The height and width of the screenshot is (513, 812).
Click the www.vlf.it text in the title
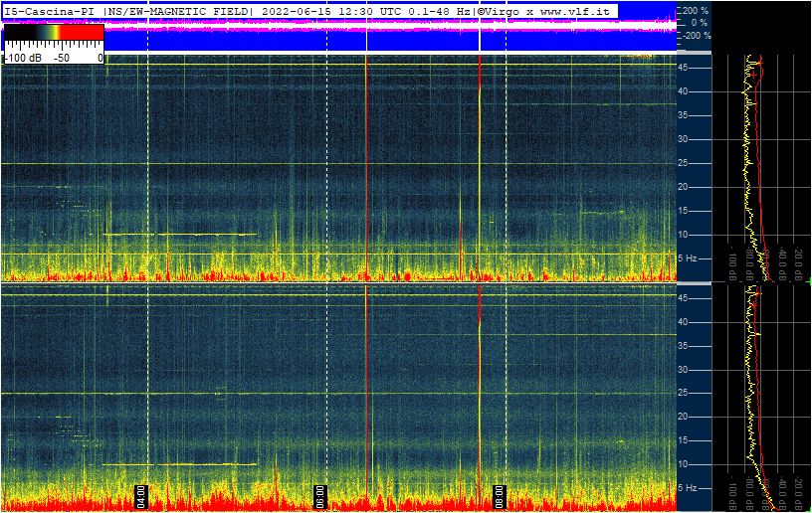pos(574,11)
